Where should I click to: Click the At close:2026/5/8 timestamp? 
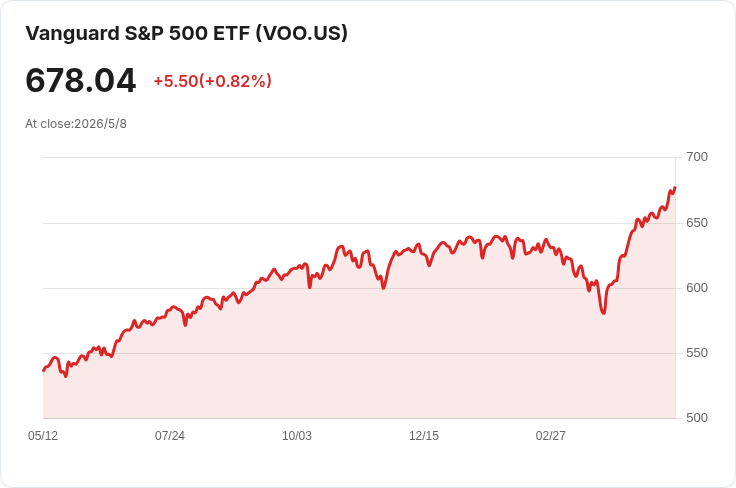pyautogui.click(x=76, y=124)
